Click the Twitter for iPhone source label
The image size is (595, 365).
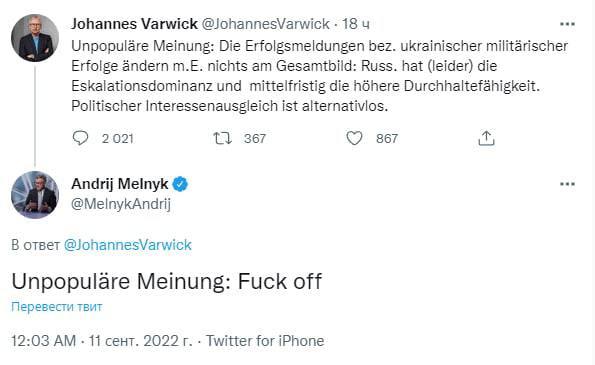click(x=265, y=341)
